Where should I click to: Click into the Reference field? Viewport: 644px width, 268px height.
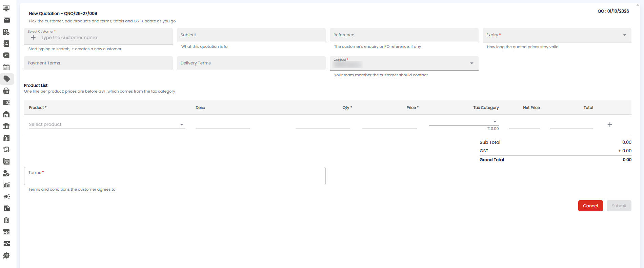click(x=404, y=35)
